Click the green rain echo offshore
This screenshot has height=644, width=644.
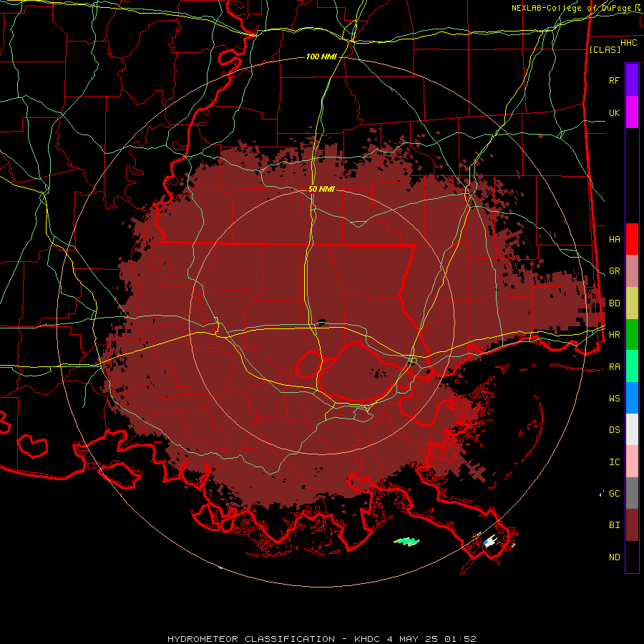[407, 542]
